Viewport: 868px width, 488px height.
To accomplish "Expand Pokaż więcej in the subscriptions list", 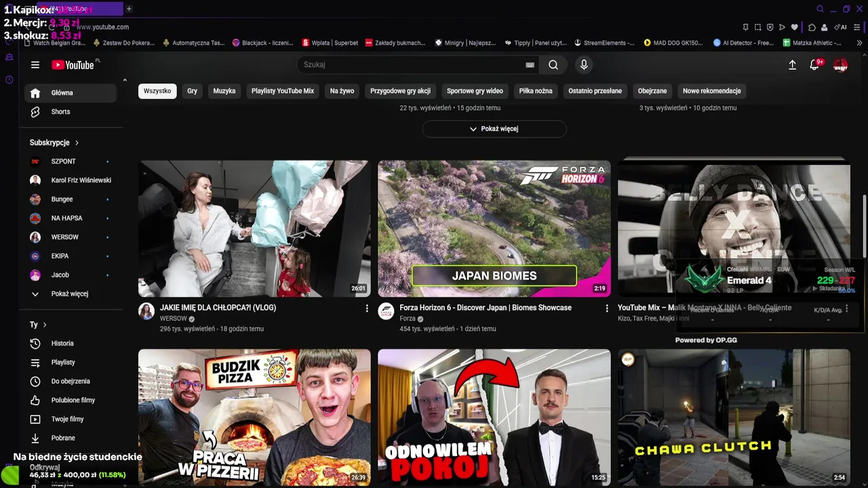I will 71,294.
